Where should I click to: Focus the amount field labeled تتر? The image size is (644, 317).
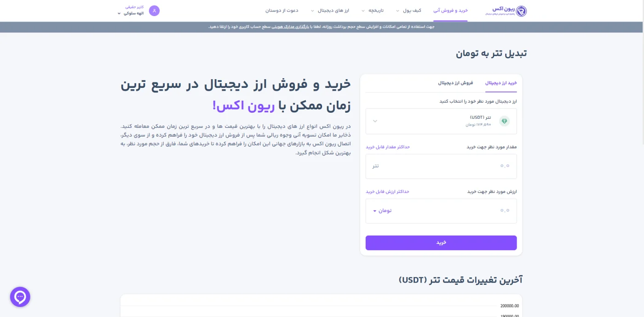(441, 166)
